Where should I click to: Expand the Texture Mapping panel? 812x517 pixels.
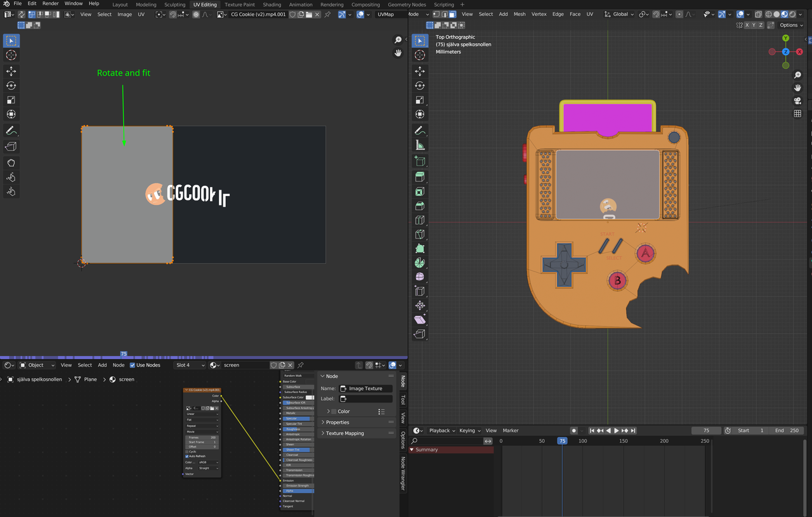click(345, 433)
